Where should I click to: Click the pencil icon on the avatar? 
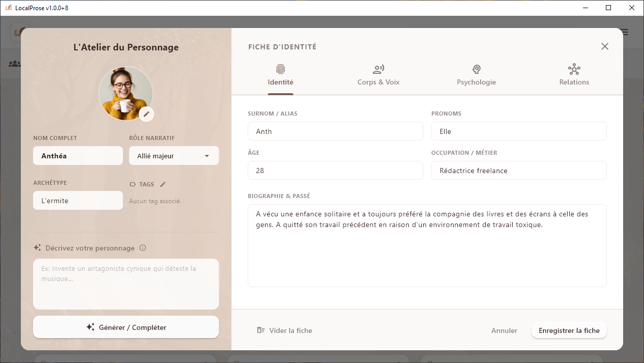[147, 114]
